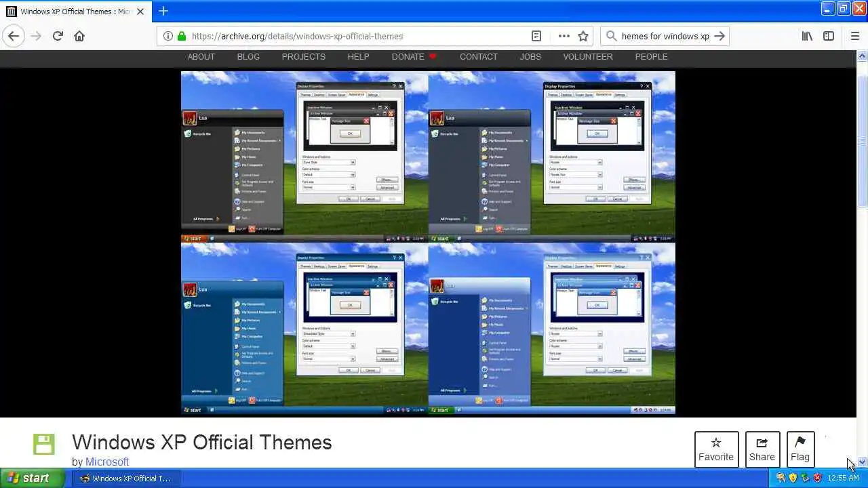Open the Library bookshelf icon
Screen dimensions: 868x488
(807, 36)
